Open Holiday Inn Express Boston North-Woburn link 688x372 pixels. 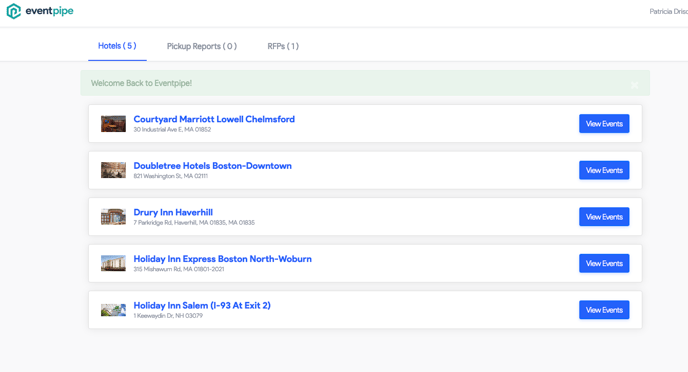click(x=222, y=259)
